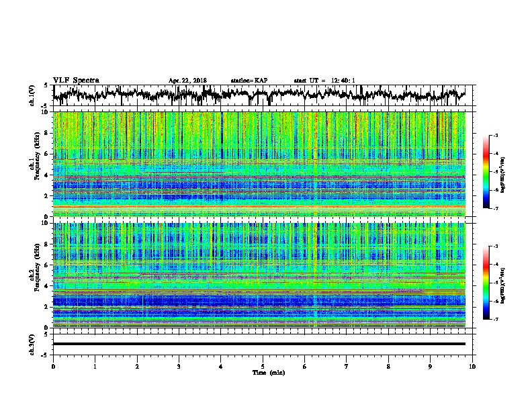Click the ch.1 "Frequency (kHz)" axis label
The image size is (532, 411).
tap(37, 156)
